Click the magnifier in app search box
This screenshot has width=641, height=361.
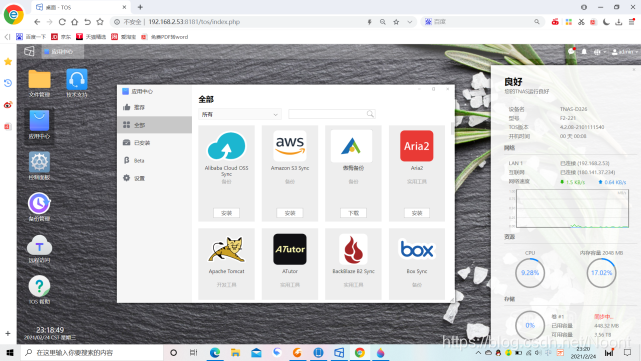[370, 114]
